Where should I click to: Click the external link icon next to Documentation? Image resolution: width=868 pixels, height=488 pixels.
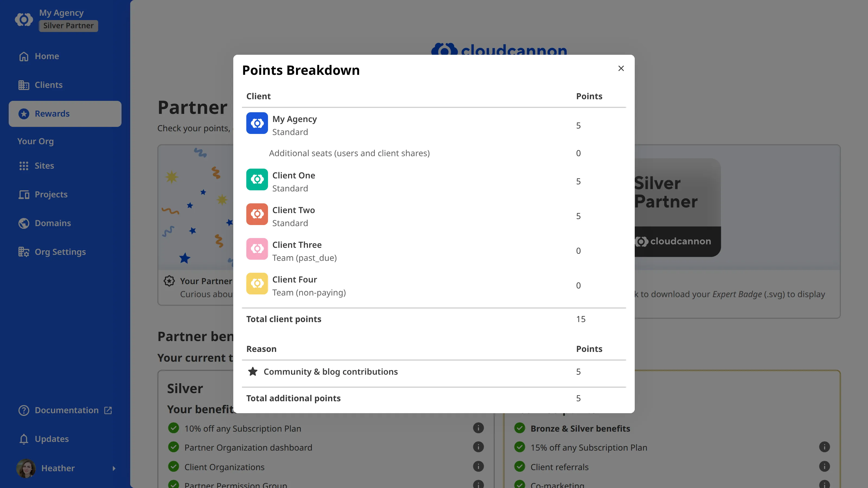click(108, 410)
